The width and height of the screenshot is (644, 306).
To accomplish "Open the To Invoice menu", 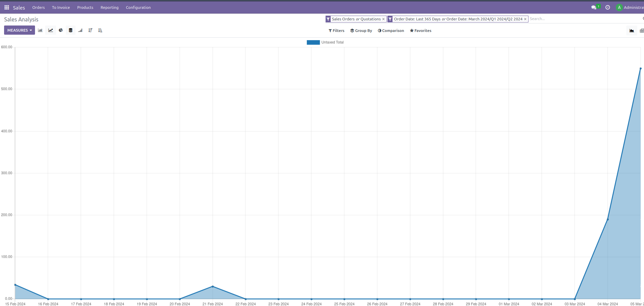I will [61, 7].
